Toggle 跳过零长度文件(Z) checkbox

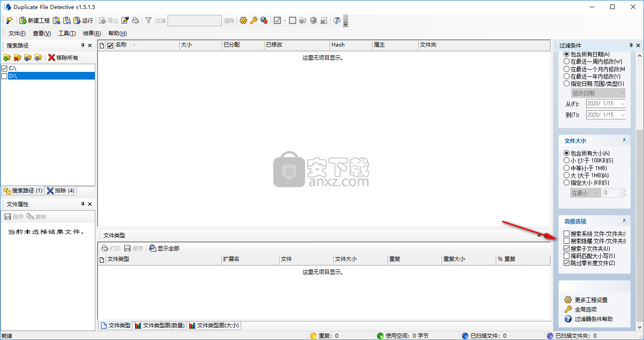[566, 263]
